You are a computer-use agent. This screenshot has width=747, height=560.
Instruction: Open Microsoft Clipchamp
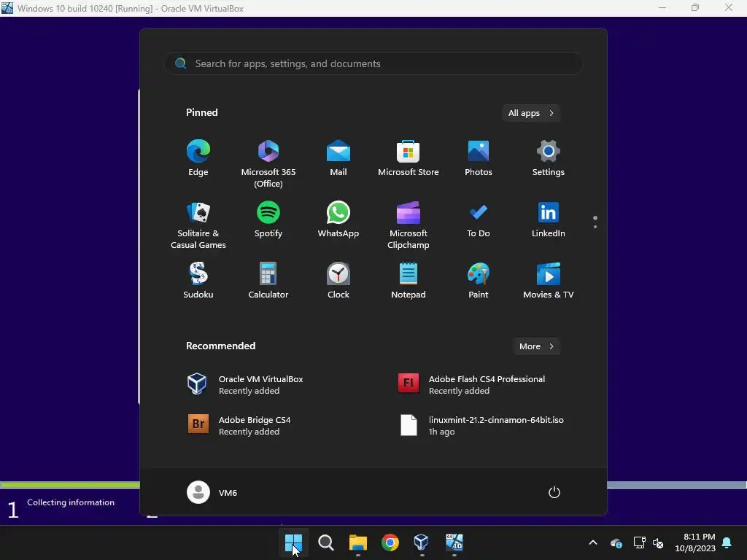[409, 225]
